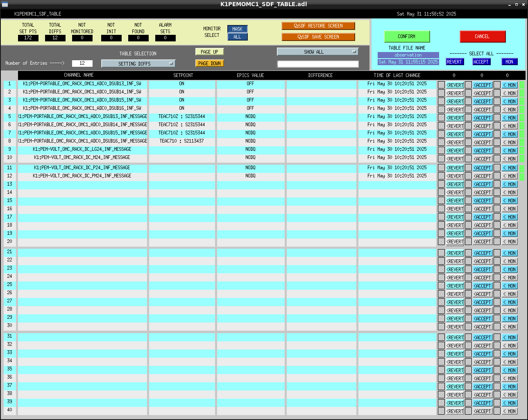
Task: Click TIME OF LAST CHANGE column header
Action: point(397,75)
